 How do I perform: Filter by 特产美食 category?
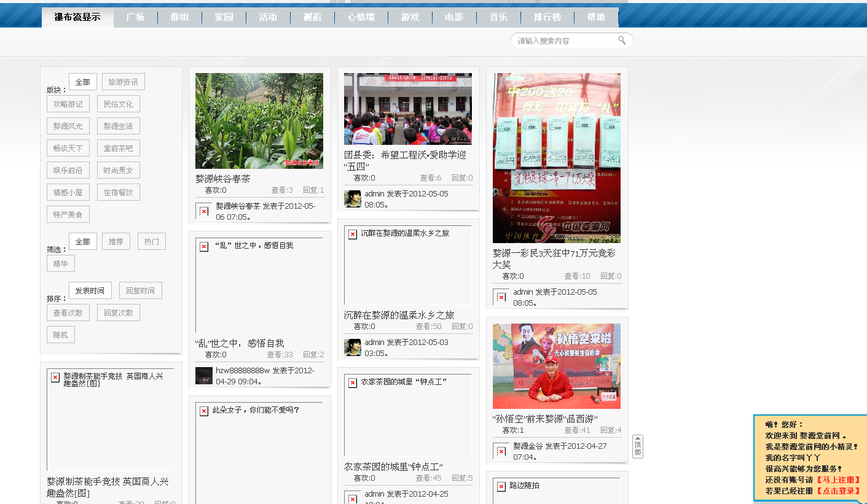[68, 214]
